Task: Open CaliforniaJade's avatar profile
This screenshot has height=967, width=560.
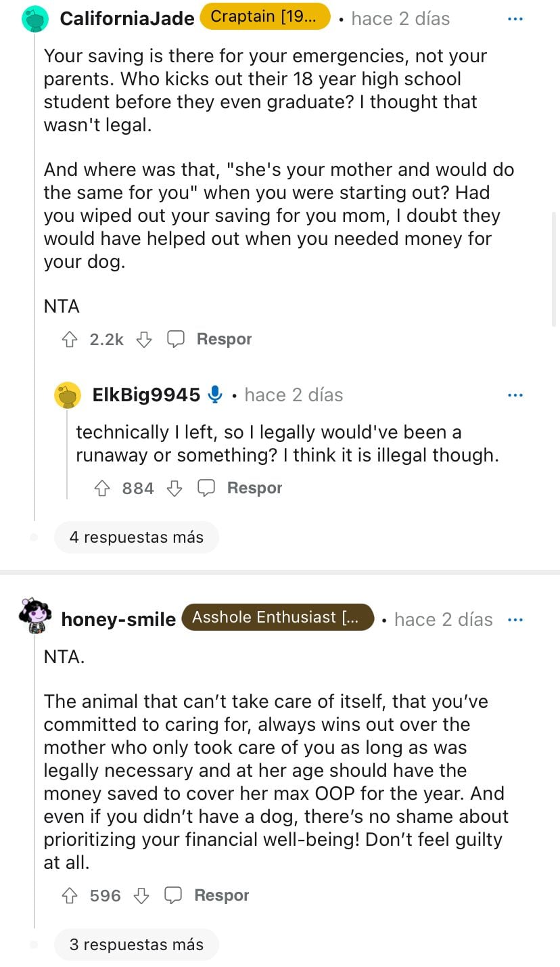Action: 35,18
